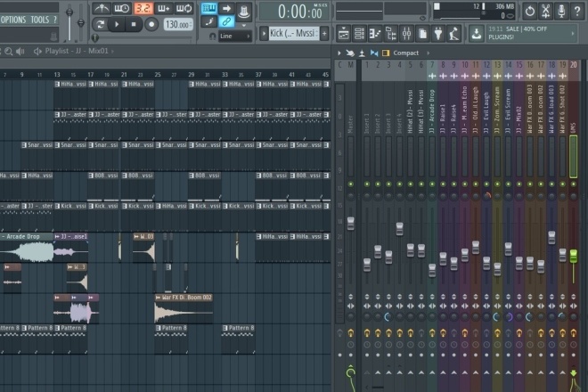Open the Plugin picker plug icon
The image size is (588, 392).
click(438, 34)
